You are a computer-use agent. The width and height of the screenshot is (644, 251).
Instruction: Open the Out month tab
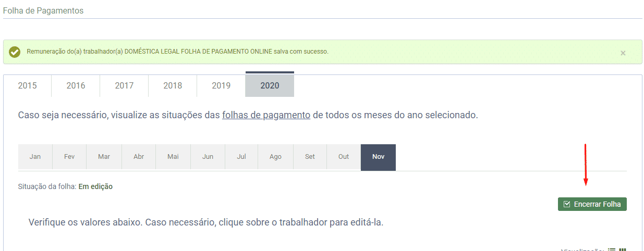(344, 157)
